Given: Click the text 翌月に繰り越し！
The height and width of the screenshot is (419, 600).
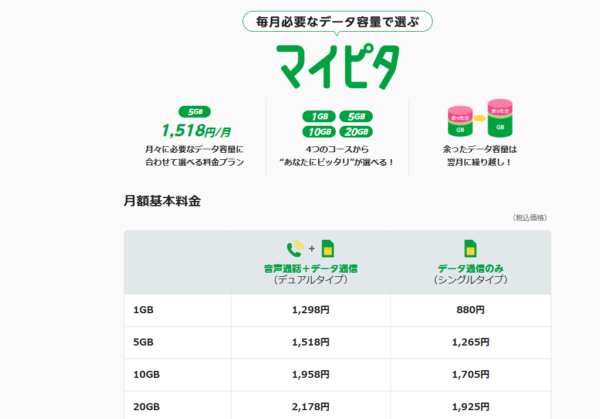Looking at the screenshot, I should pos(480,162).
